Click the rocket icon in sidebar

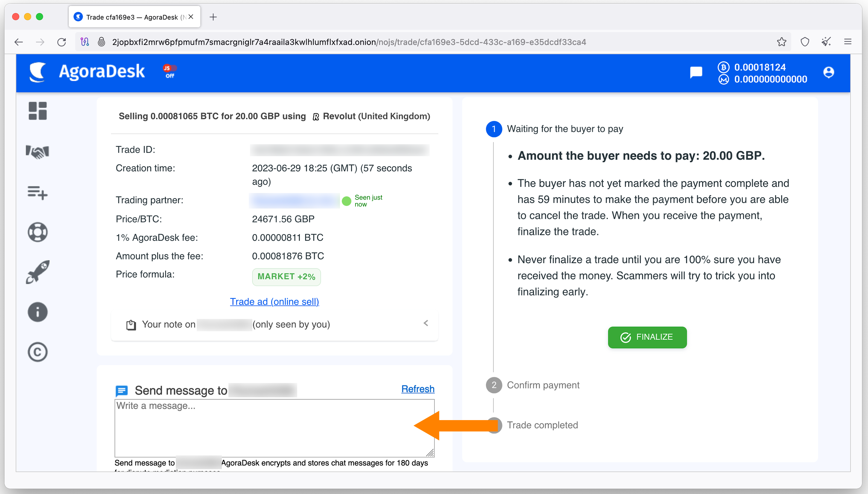coord(38,272)
